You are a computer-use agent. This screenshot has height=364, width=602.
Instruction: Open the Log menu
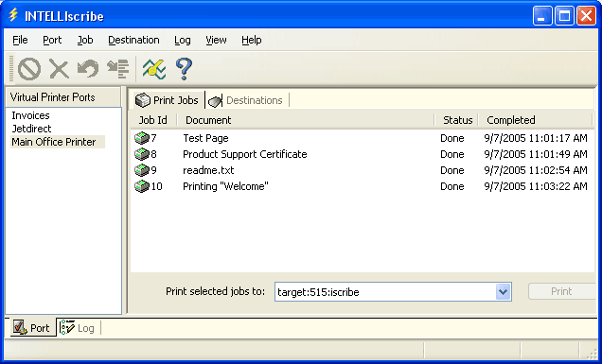pyautogui.click(x=182, y=40)
